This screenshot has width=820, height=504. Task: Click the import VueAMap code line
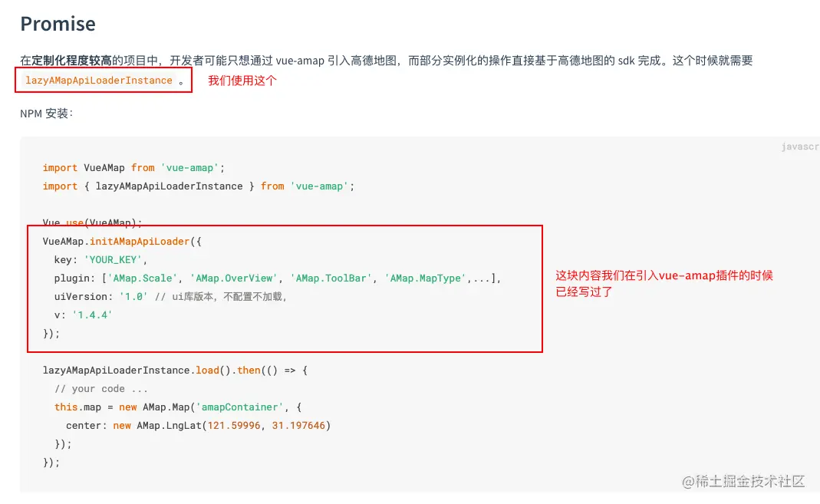click(133, 168)
